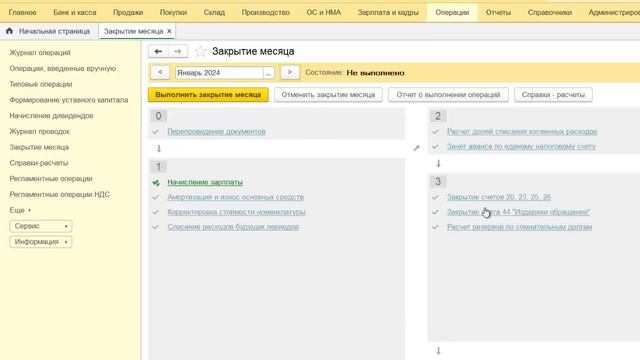
Task: Open Операции, введенные вручную
Action: point(63,69)
